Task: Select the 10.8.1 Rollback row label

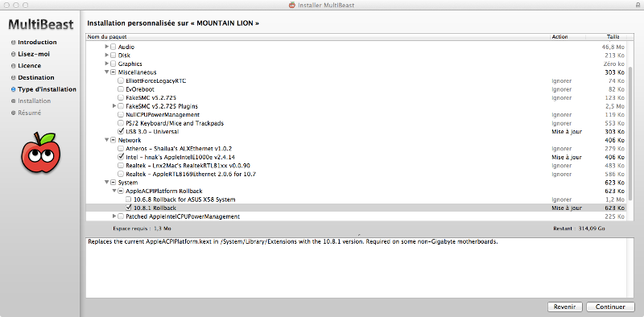Action: [155, 208]
